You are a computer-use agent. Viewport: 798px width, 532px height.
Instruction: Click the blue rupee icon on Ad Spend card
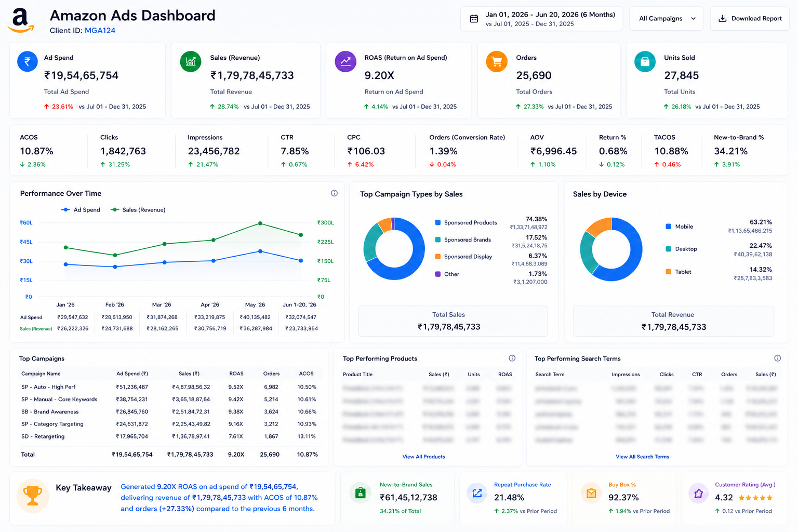click(x=28, y=61)
